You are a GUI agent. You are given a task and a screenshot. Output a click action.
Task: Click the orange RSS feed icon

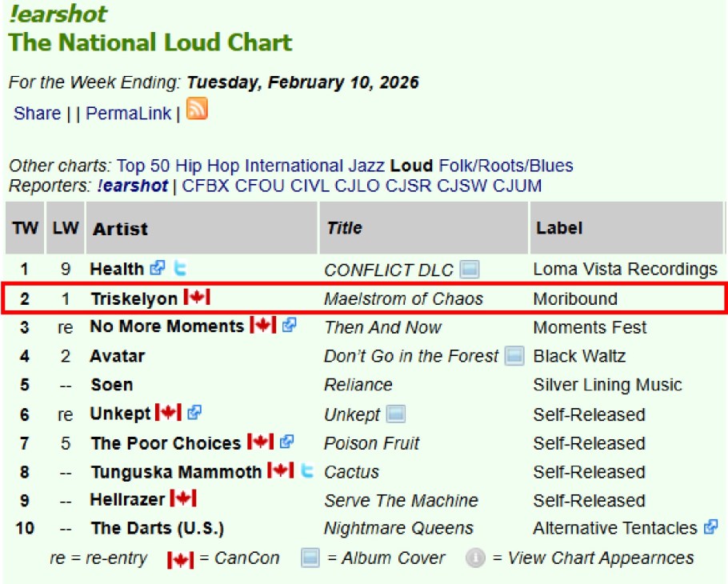pyautogui.click(x=197, y=109)
